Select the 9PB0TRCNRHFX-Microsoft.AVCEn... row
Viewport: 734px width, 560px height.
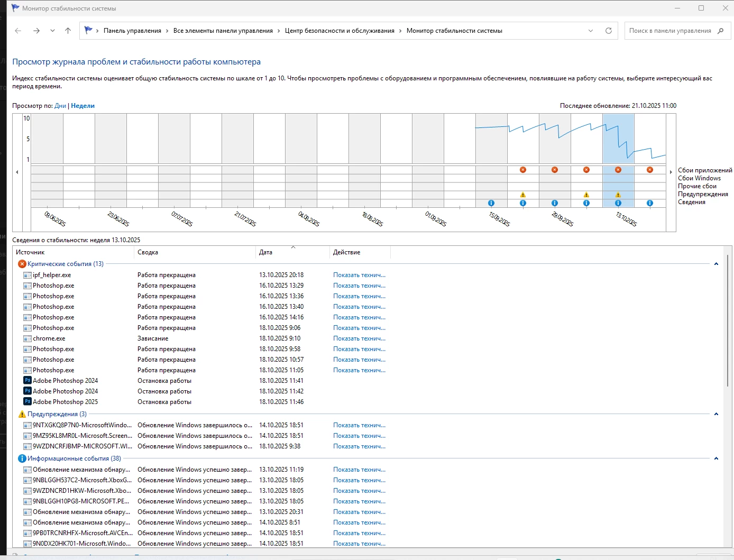[204, 533]
